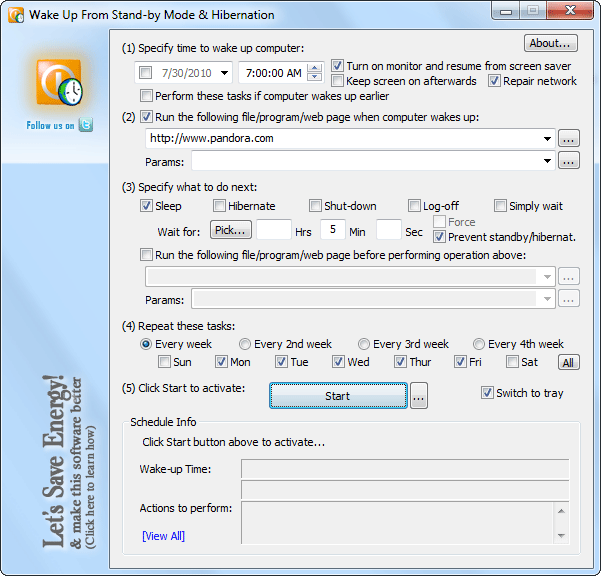This screenshot has height=576, width=601.
Task: Click the time spinner down arrow
Action: point(314,77)
